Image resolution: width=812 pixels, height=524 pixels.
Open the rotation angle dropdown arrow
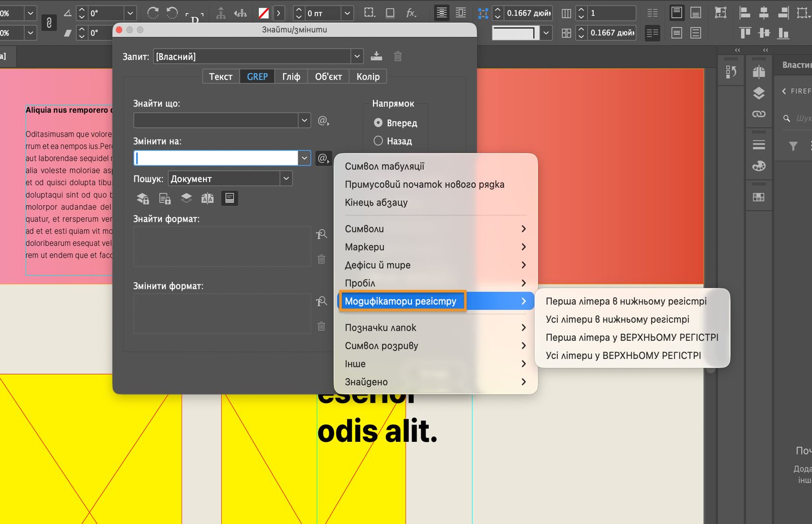[130, 13]
